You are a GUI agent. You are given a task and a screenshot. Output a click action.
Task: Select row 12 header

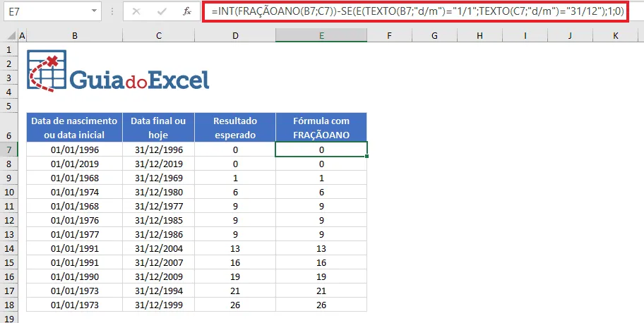(x=9, y=221)
